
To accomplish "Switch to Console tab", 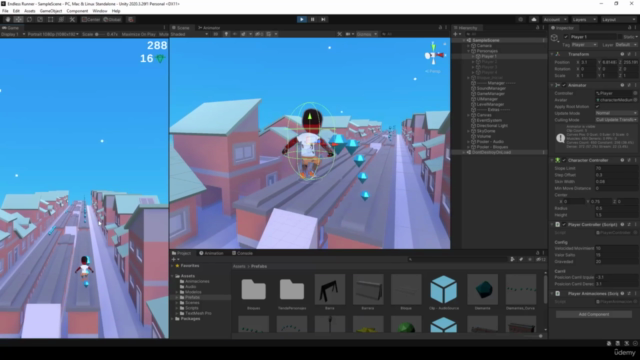I will coord(242,253).
